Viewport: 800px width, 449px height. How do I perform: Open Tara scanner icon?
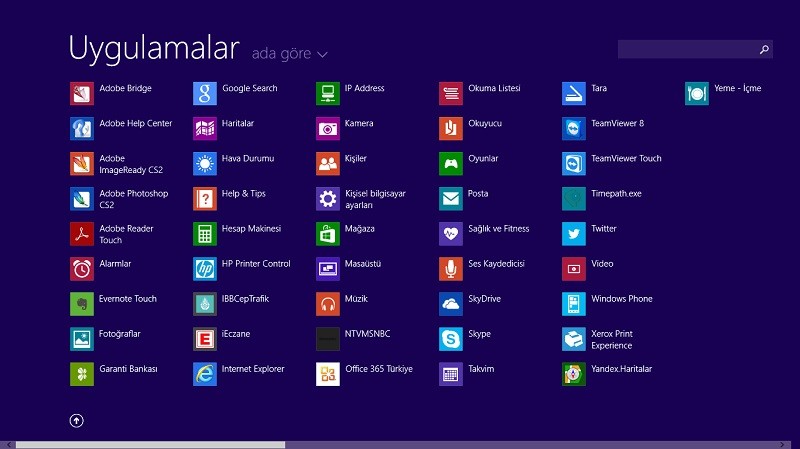573,93
